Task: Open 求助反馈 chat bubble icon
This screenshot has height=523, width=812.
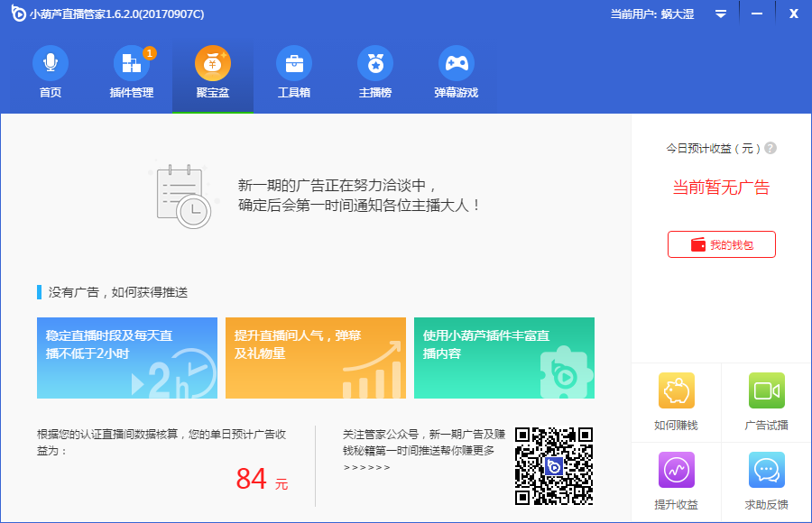Action: (766, 471)
